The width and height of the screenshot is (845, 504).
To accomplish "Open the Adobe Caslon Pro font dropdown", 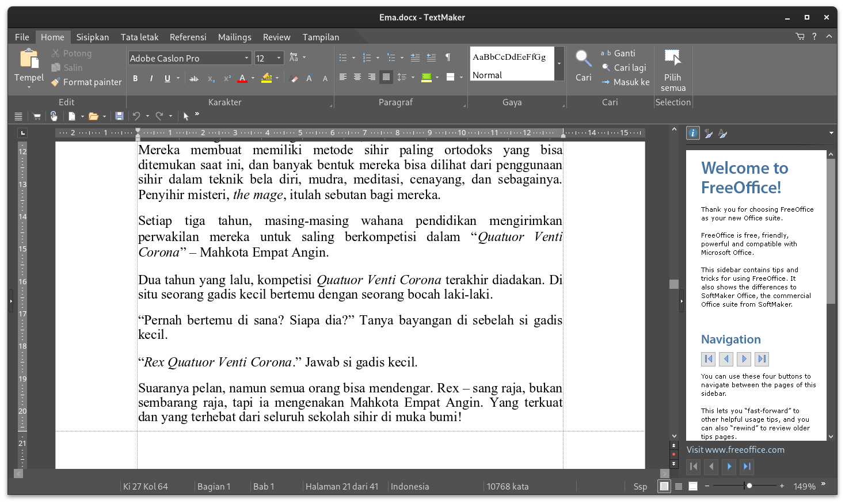I will (246, 58).
